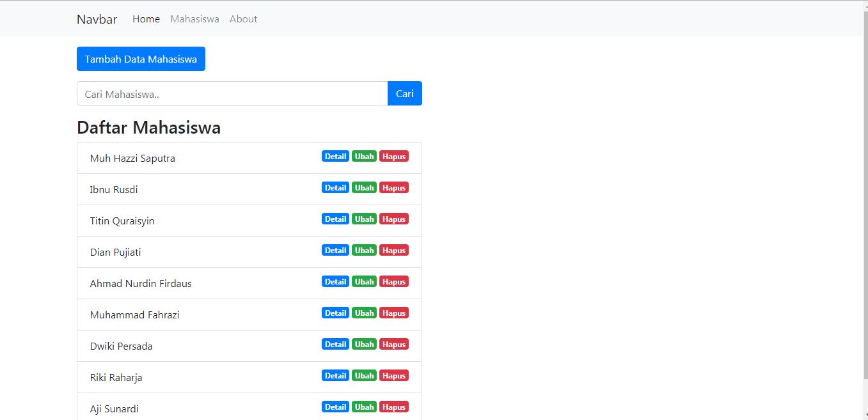Image resolution: width=868 pixels, height=420 pixels.
Task: Show Detail for Dwiki Persada
Action: [335, 345]
